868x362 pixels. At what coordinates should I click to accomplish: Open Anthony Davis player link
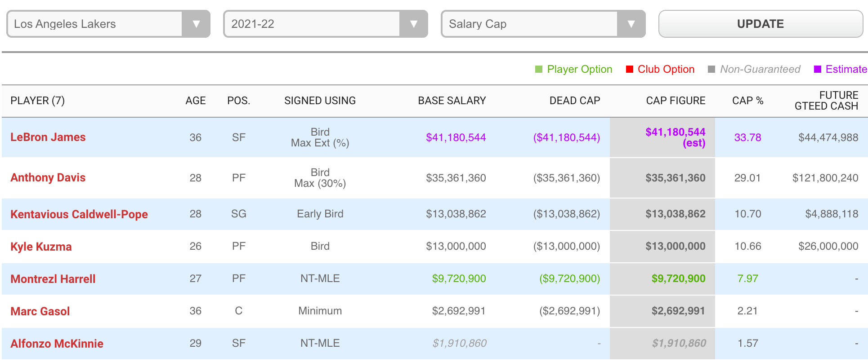(x=48, y=177)
